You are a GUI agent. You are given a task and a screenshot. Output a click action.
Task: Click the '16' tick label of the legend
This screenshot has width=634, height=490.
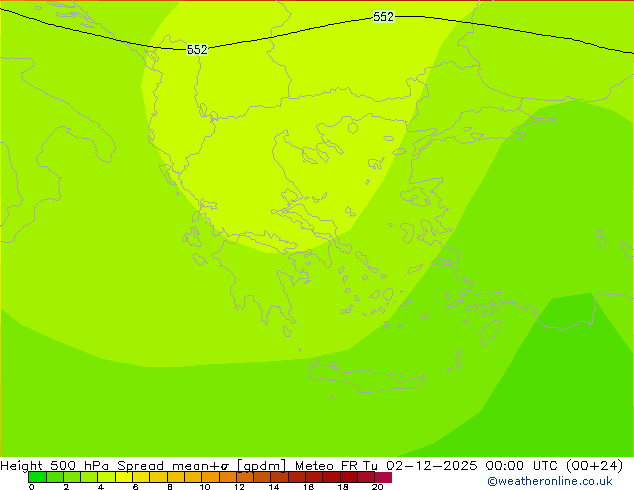click(x=309, y=486)
